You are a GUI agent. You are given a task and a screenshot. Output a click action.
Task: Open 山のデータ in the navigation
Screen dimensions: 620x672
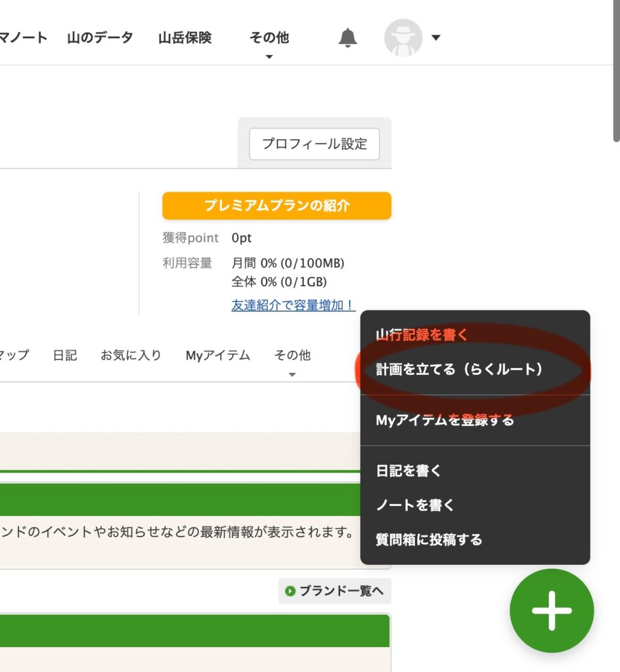100,37
